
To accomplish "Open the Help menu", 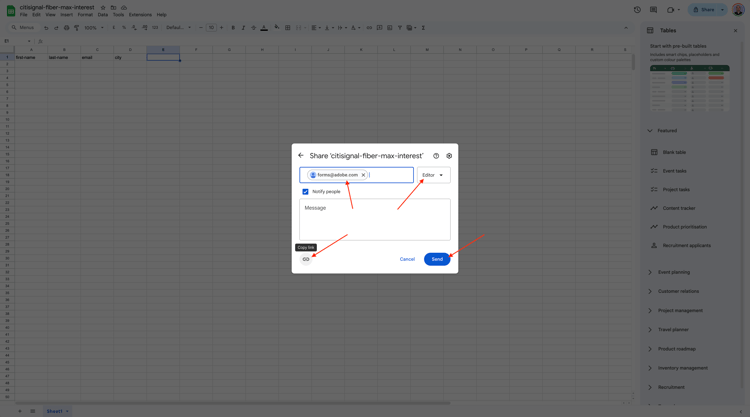I will point(162,15).
